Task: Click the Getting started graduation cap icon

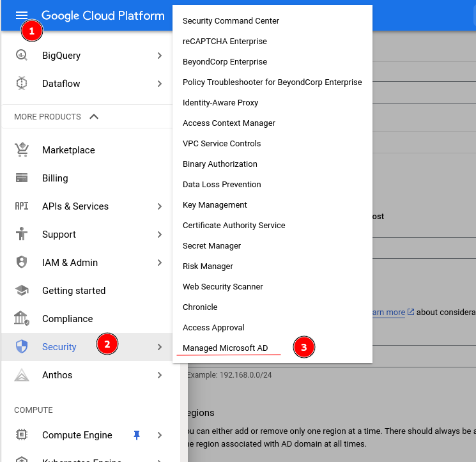Action: point(22,291)
